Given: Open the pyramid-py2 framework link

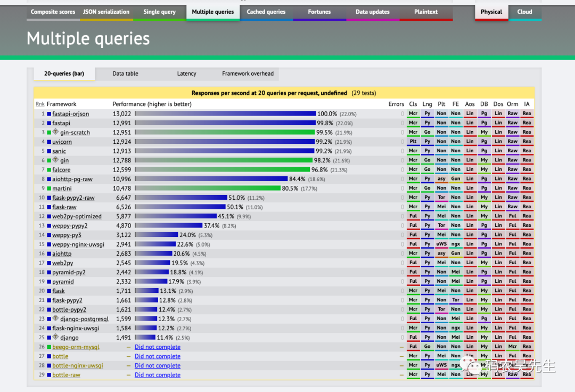Looking at the screenshot, I should tap(69, 273).
